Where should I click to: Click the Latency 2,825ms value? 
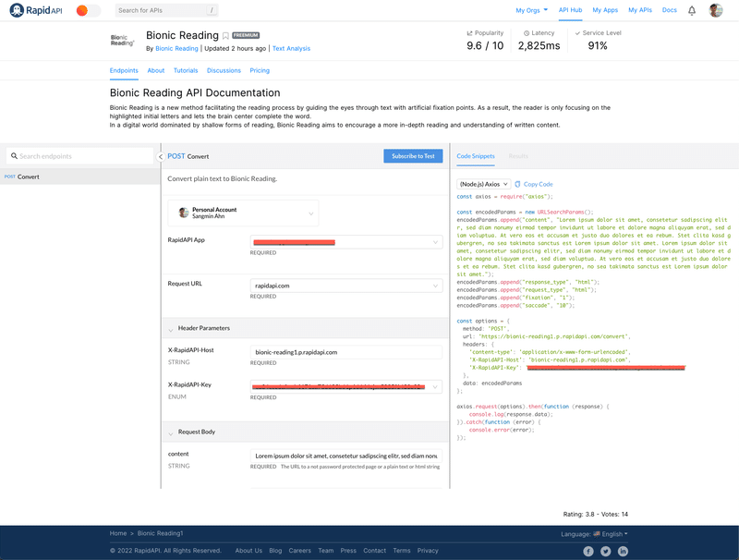pyautogui.click(x=539, y=45)
